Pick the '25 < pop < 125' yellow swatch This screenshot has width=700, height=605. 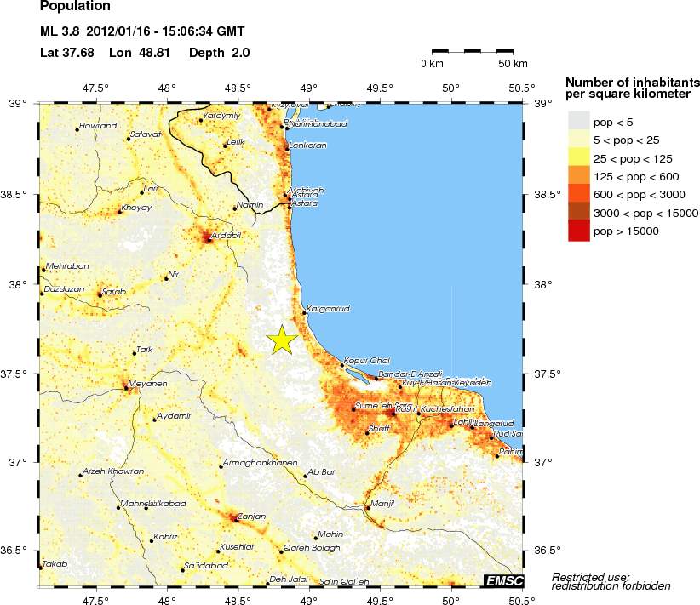[x=579, y=157]
